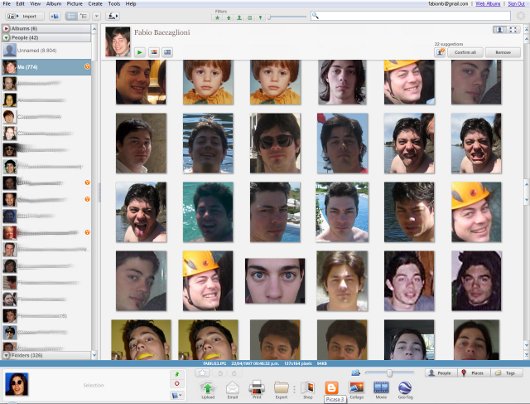Viewport: 530px width, 404px height.
Task: Toggle the starred photos filter
Action: pyautogui.click(x=217, y=18)
